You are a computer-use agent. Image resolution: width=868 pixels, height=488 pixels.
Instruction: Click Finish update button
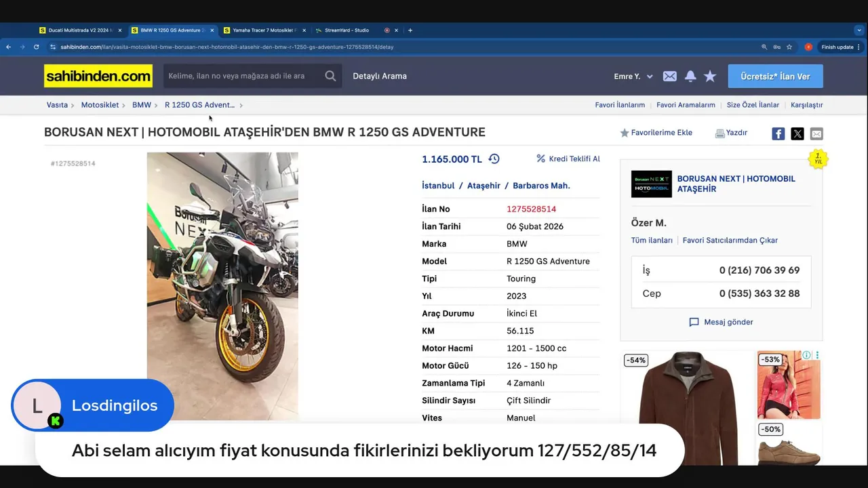coord(837,47)
